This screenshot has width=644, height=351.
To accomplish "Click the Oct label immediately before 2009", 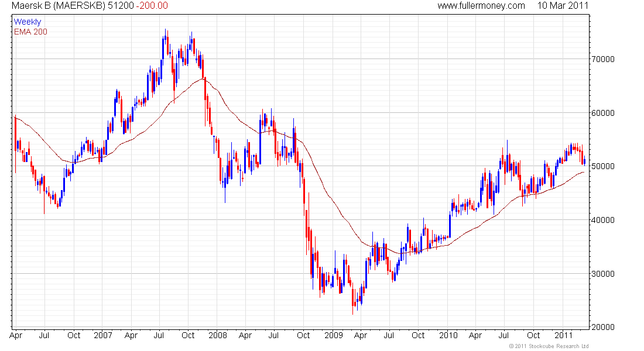I will click(x=303, y=335).
